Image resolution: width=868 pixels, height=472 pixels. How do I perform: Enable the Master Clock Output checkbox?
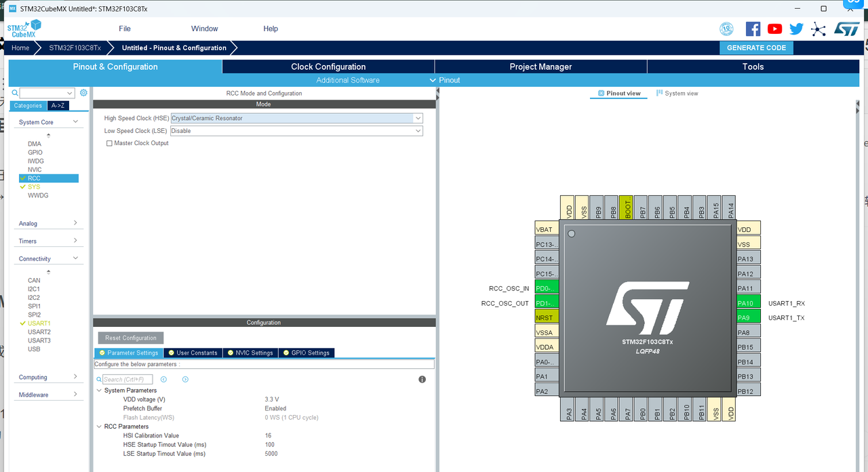[109, 143]
